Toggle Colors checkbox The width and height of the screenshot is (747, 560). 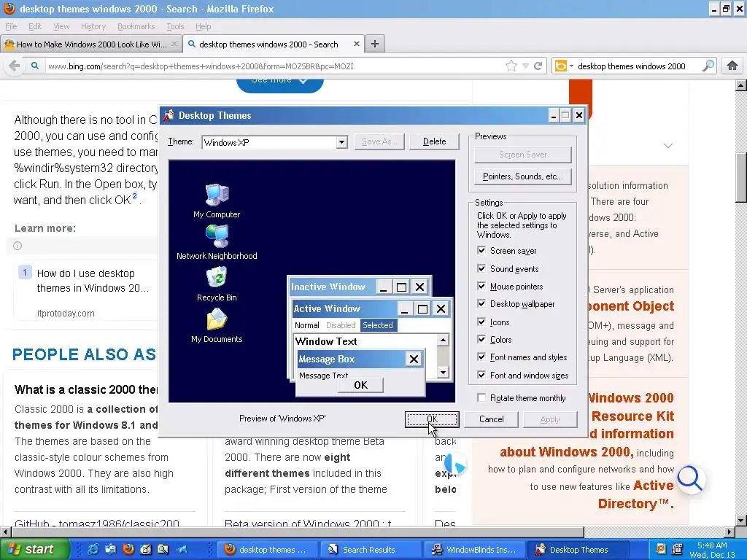(481, 340)
